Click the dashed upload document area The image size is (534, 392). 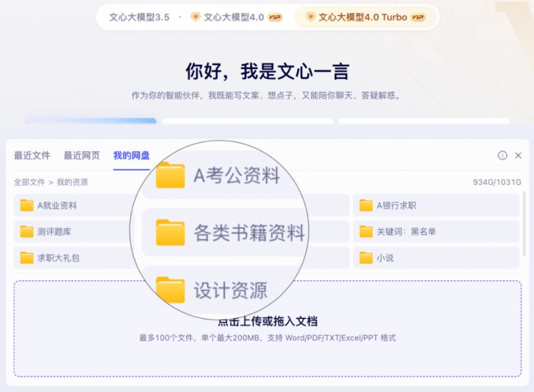point(267,329)
